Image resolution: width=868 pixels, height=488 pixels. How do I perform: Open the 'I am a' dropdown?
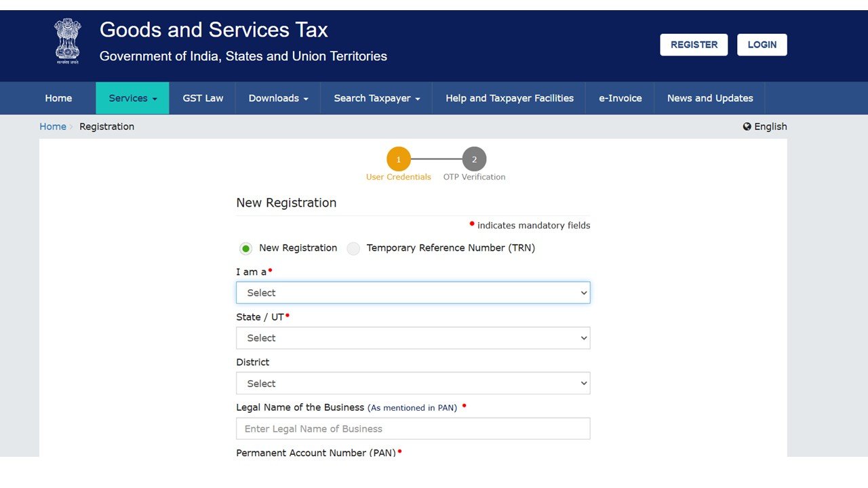pyautogui.click(x=413, y=293)
